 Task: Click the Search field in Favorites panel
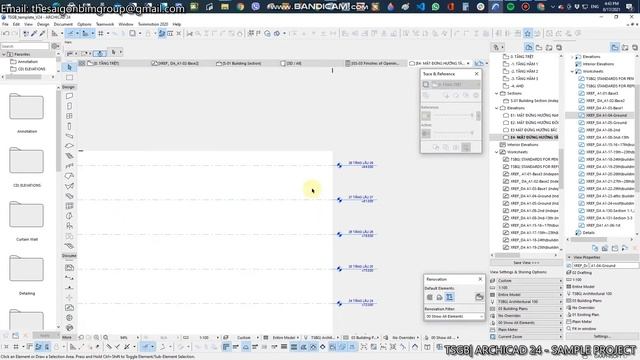coord(25,46)
